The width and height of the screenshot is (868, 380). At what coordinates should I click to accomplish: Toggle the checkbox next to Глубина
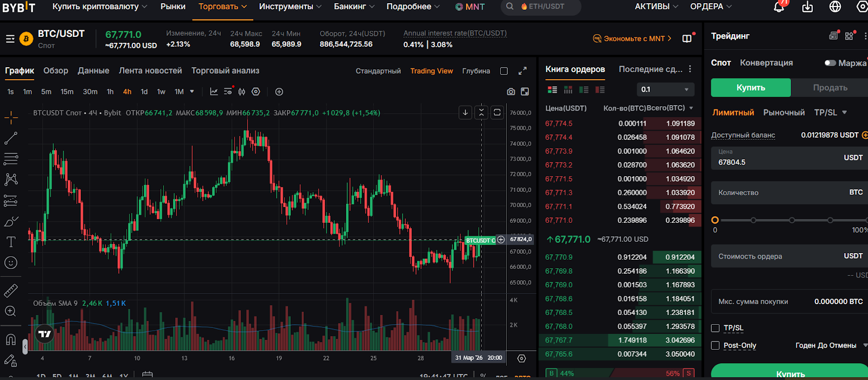(x=504, y=71)
